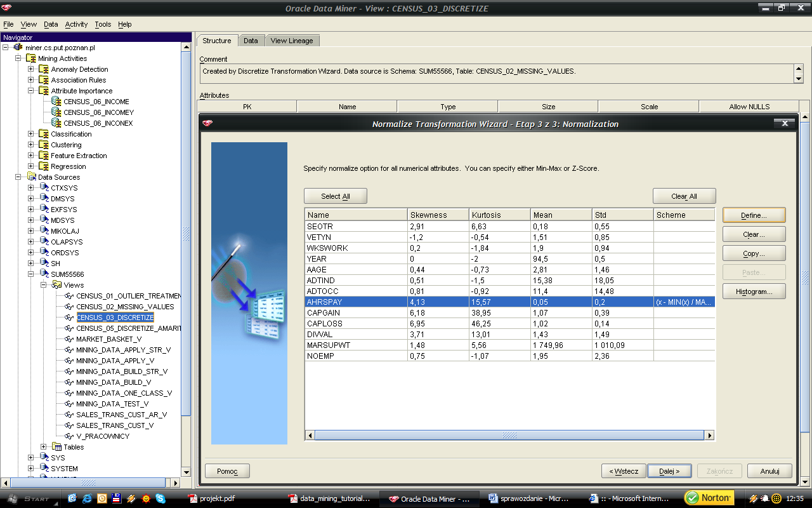Click the Dalej > next button
Viewport: 812px width, 508px height.
[x=669, y=471]
